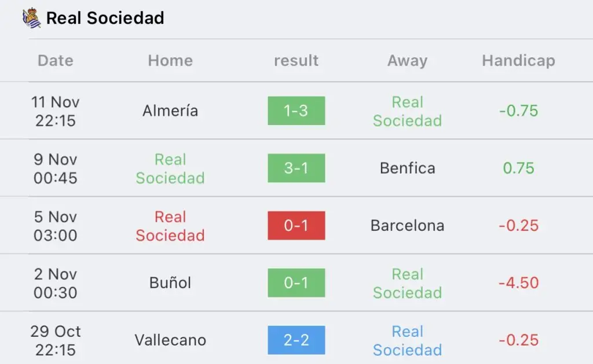Click the result column header
This screenshot has width=593, height=364.
[x=296, y=61]
